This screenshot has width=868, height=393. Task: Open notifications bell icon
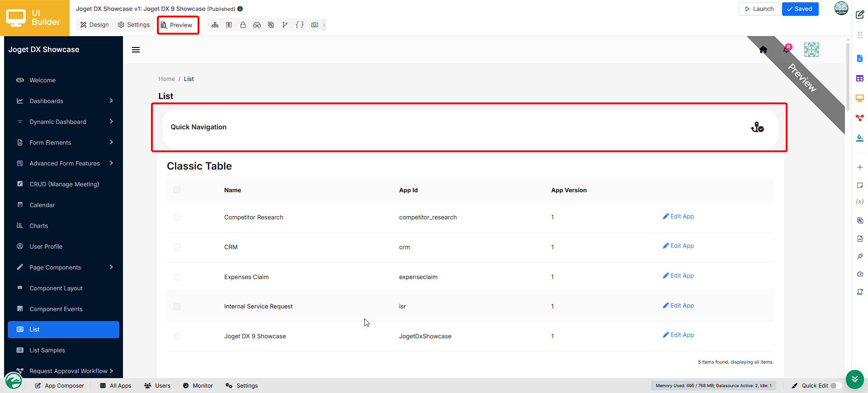(x=787, y=49)
